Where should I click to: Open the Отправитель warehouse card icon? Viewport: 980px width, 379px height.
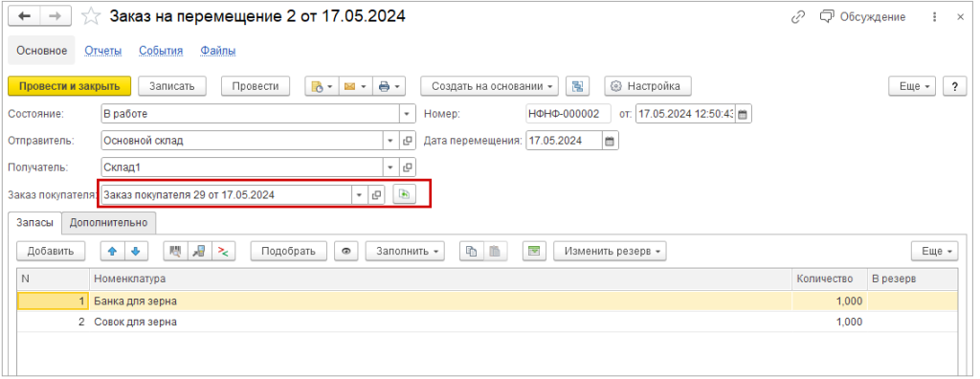[x=408, y=141]
